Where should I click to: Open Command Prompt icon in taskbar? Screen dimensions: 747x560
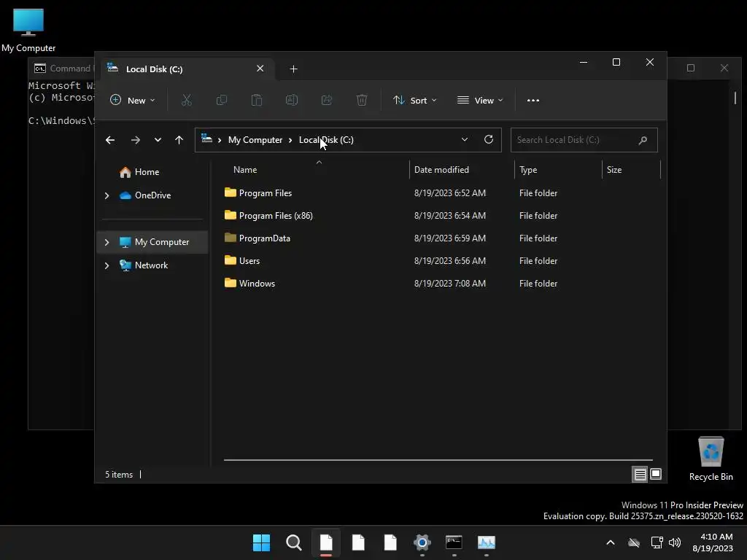454,542
